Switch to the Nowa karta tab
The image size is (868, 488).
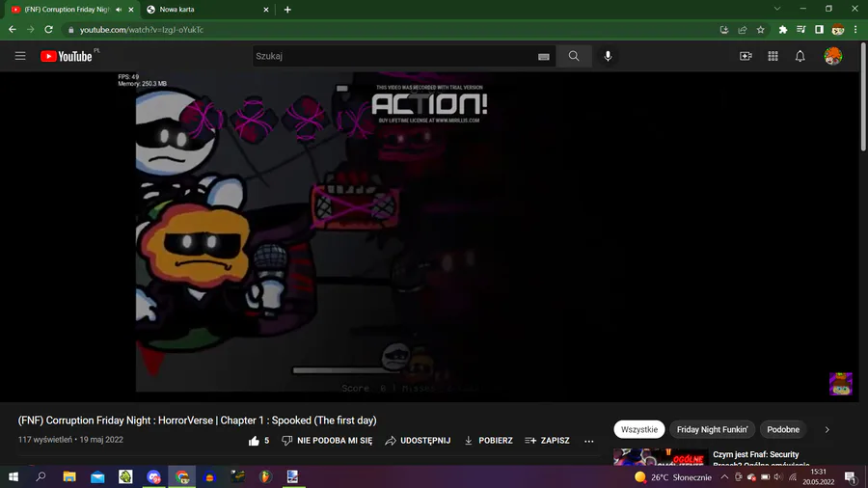[x=203, y=10]
